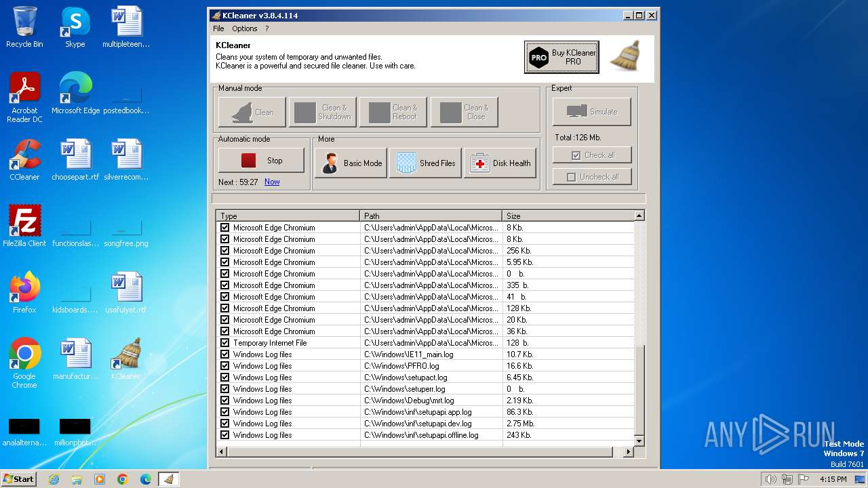This screenshot has height=488, width=868.
Task: Launch Edge from the taskbar
Action: pyautogui.click(x=146, y=479)
